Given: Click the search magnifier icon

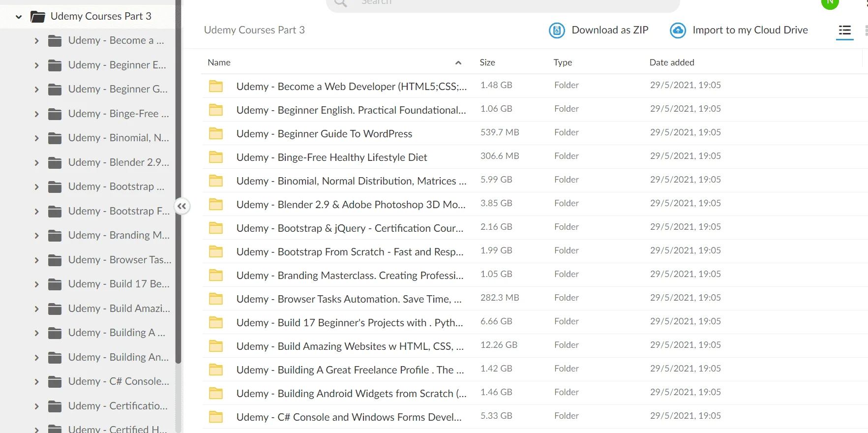Looking at the screenshot, I should 340,2.
